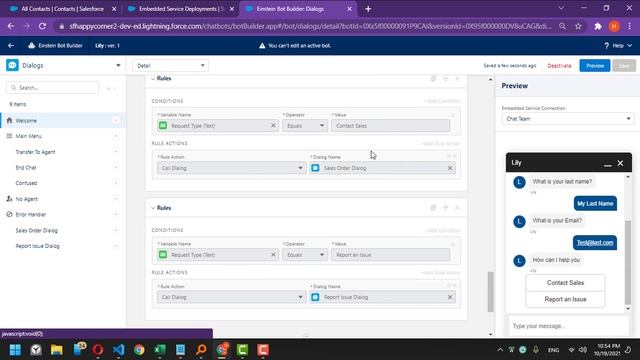Click the Contact Sales value field

click(391, 125)
